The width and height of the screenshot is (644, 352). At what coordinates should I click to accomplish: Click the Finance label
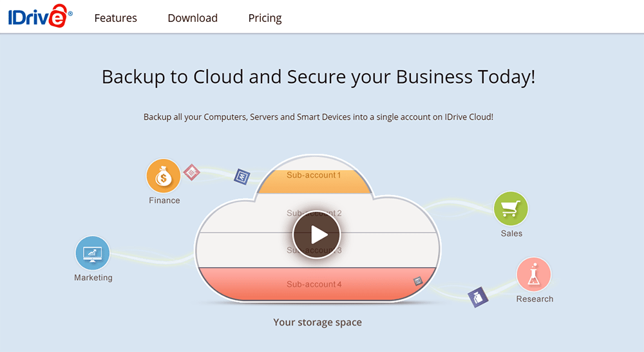[x=164, y=201]
